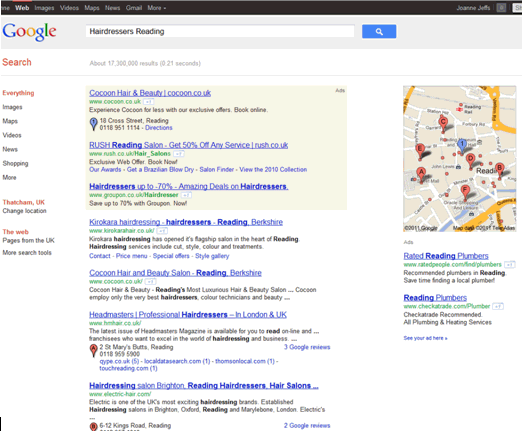This screenshot has height=433, width=522.
Task: Filter results by Shopping in sidebar
Action: pyautogui.click(x=15, y=163)
